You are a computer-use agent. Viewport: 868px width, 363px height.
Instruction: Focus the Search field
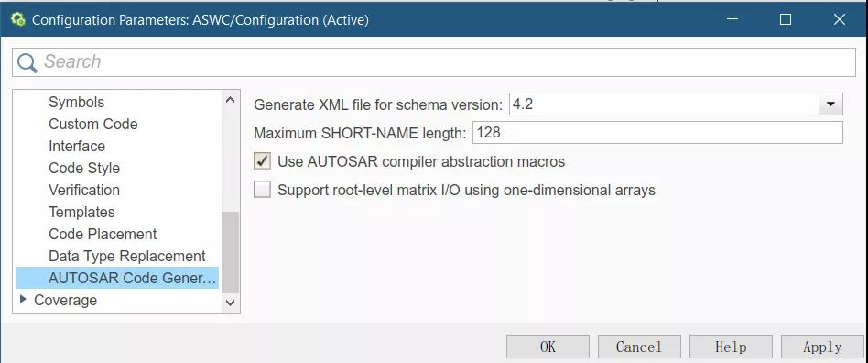coord(434,62)
